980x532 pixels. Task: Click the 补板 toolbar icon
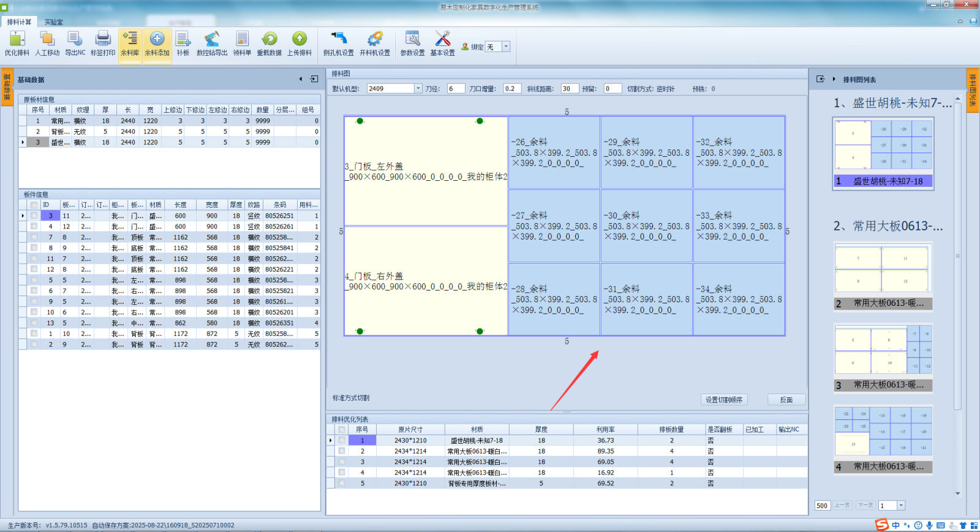point(183,44)
